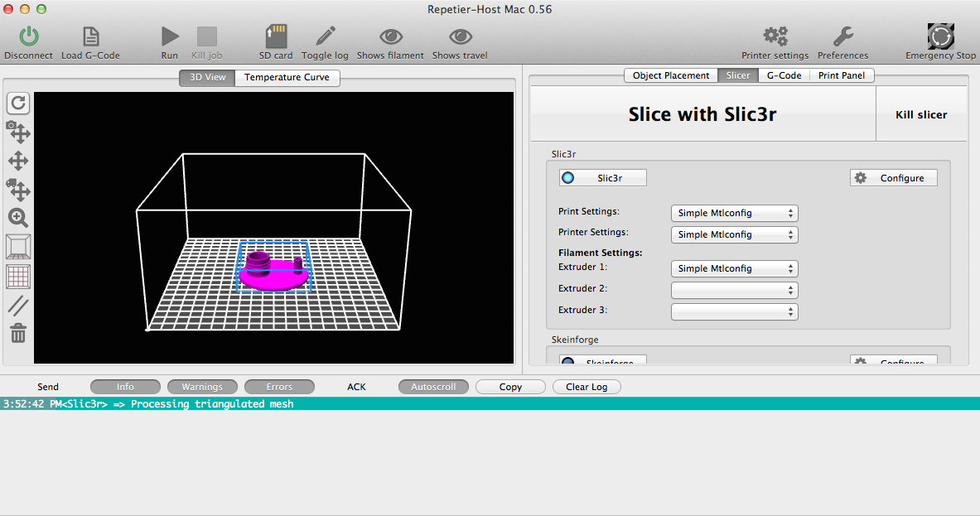Open the Print Panel tab
This screenshot has height=516, width=980.
click(x=842, y=75)
